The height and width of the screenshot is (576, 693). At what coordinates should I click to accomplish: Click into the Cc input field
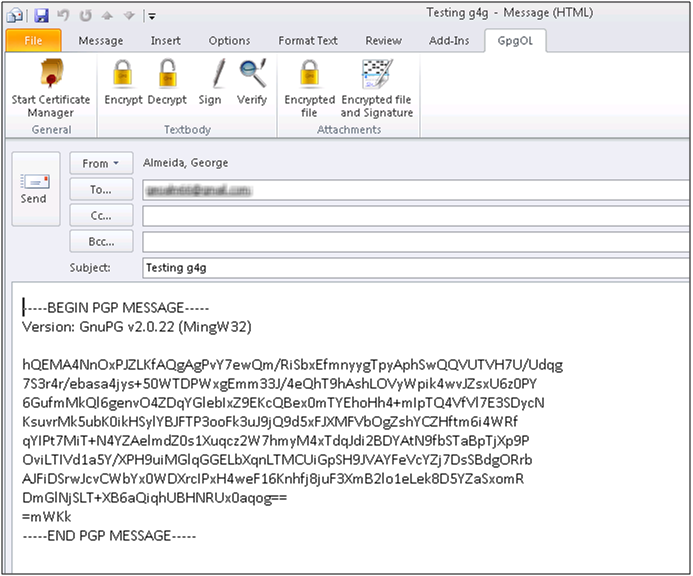(x=415, y=216)
